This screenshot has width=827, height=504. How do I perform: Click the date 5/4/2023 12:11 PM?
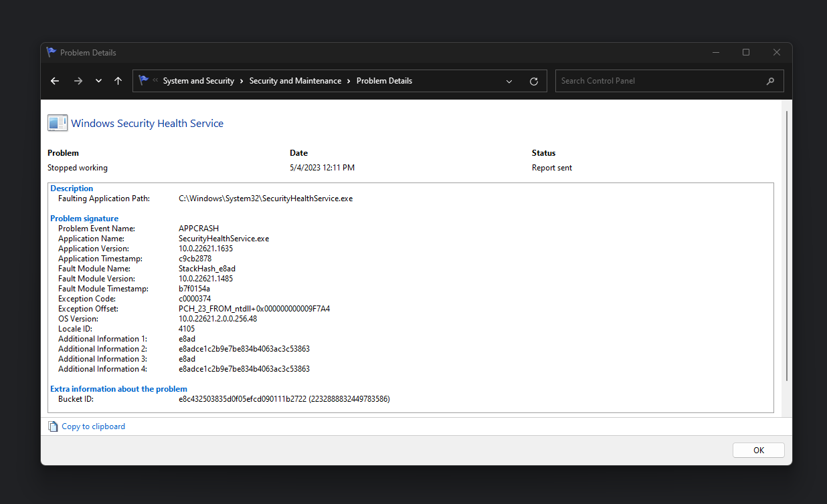[322, 168]
